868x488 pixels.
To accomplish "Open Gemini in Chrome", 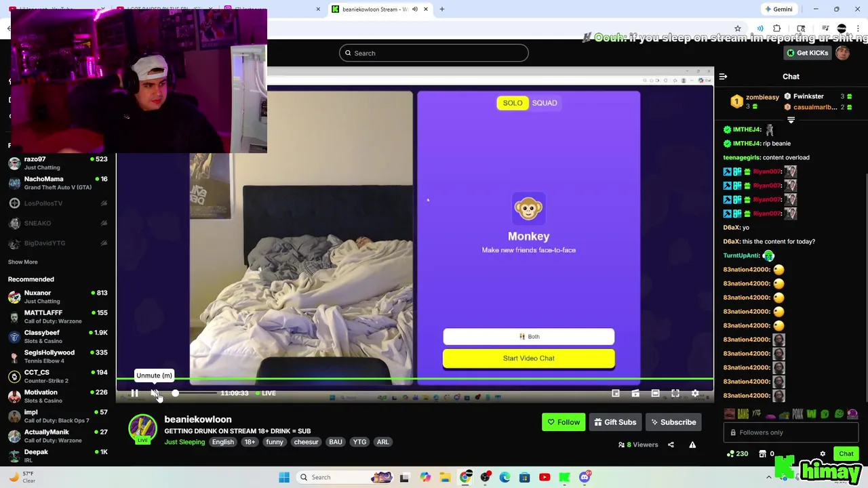I will tap(778, 9).
